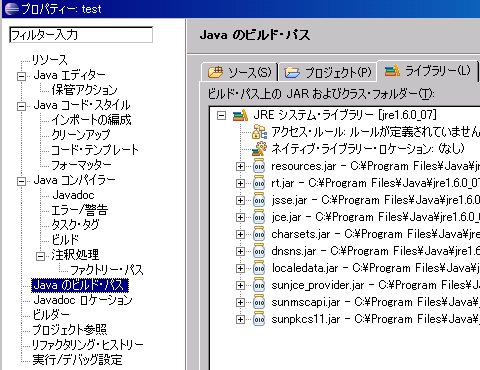480x370 pixels.
Task: Select Java のビルド・パス in the tree
Action: (80, 285)
